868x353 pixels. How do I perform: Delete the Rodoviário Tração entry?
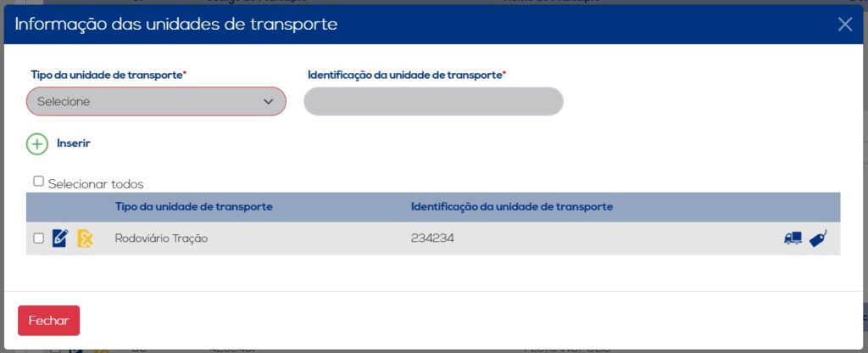pyautogui.click(x=86, y=238)
